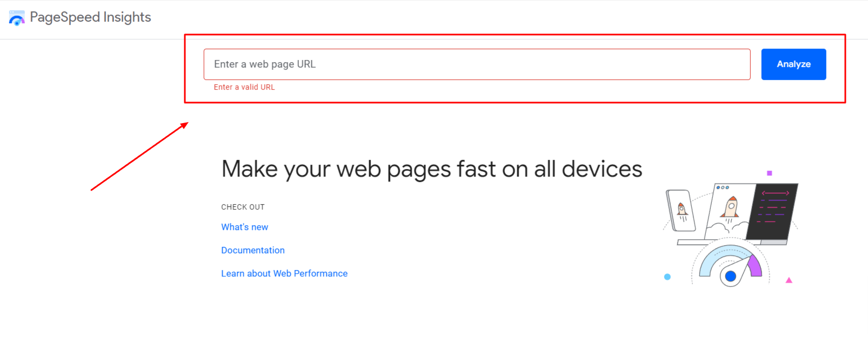
Task: Open the What's new link
Action: point(244,227)
